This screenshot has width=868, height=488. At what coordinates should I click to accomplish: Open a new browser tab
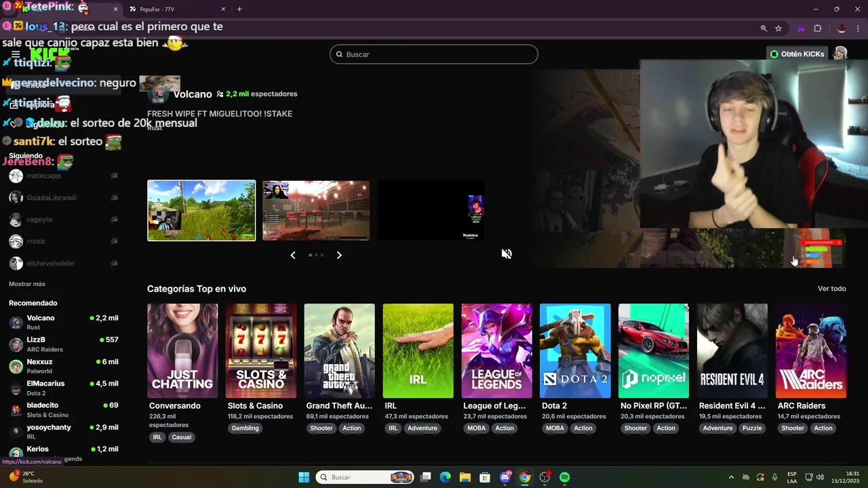click(x=239, y=9)
